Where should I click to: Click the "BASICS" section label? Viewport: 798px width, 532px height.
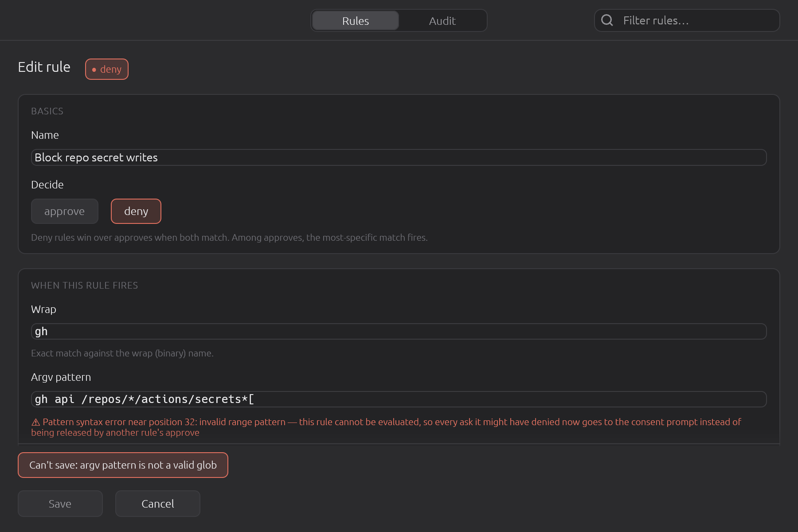click(47, 111)
